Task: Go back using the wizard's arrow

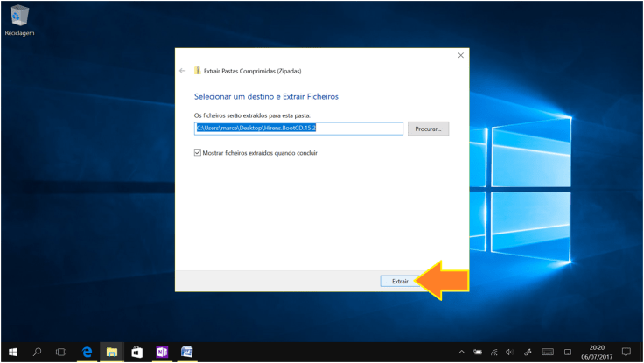Action: (x=183, y=71)
